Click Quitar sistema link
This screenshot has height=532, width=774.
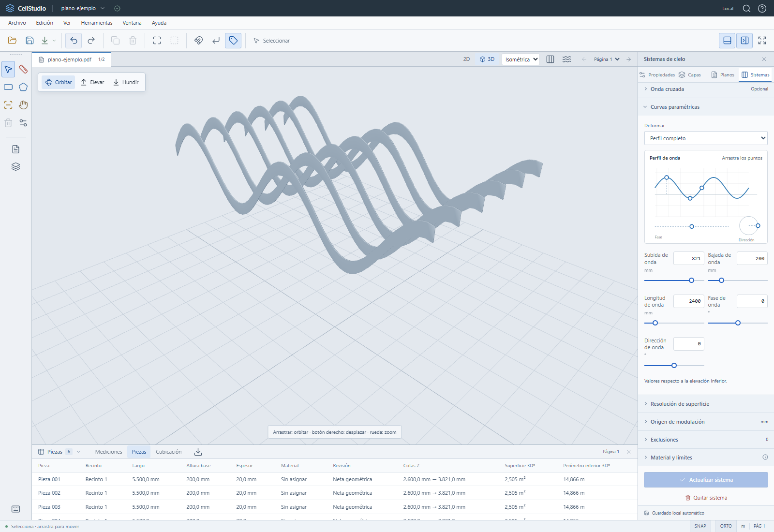(706, 498)
